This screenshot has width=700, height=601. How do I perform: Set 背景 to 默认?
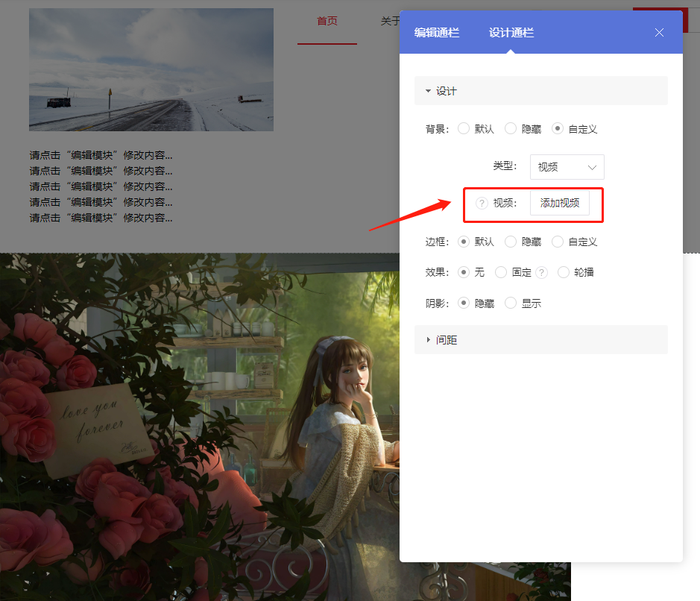tap(464, 128)
